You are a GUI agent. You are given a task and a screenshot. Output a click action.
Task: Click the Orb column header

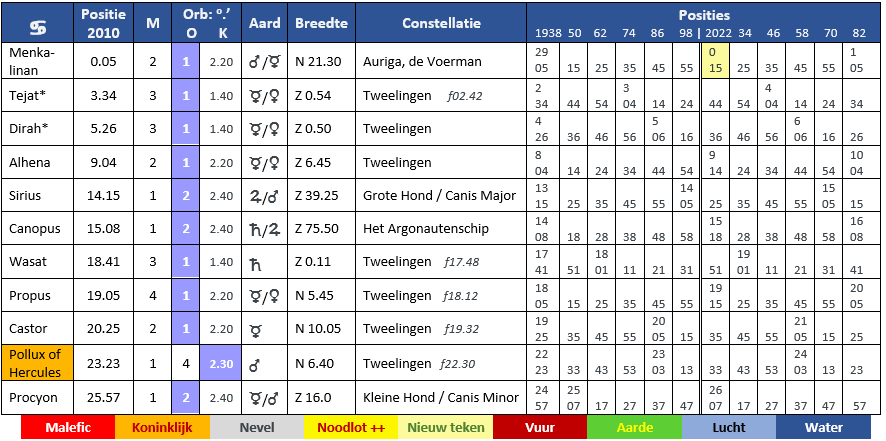[x=207, y=23]
